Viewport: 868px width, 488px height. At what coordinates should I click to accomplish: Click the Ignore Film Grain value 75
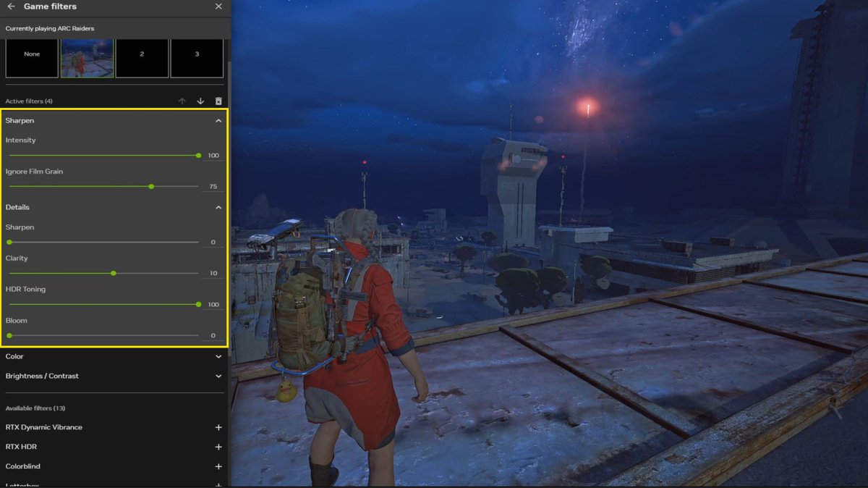213,187
